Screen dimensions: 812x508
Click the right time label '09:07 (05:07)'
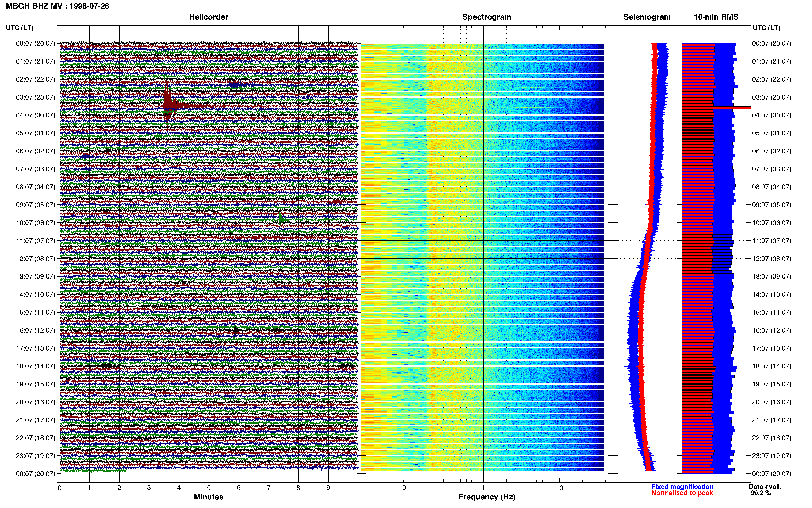pyautogui.click(x=772, y=205)
